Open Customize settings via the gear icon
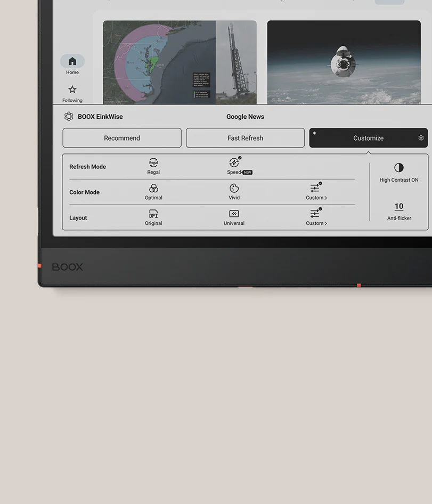 [x=420, y=138]
